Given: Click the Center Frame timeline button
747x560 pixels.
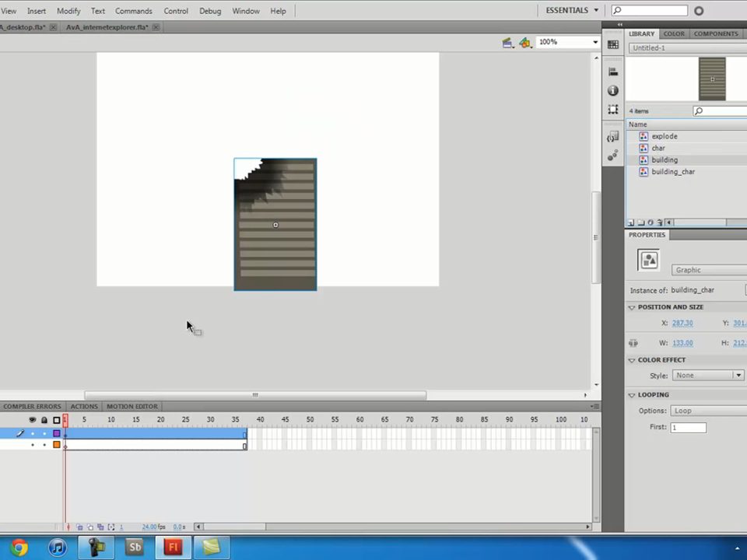Looking at the screenshot, I should [68, 527].
